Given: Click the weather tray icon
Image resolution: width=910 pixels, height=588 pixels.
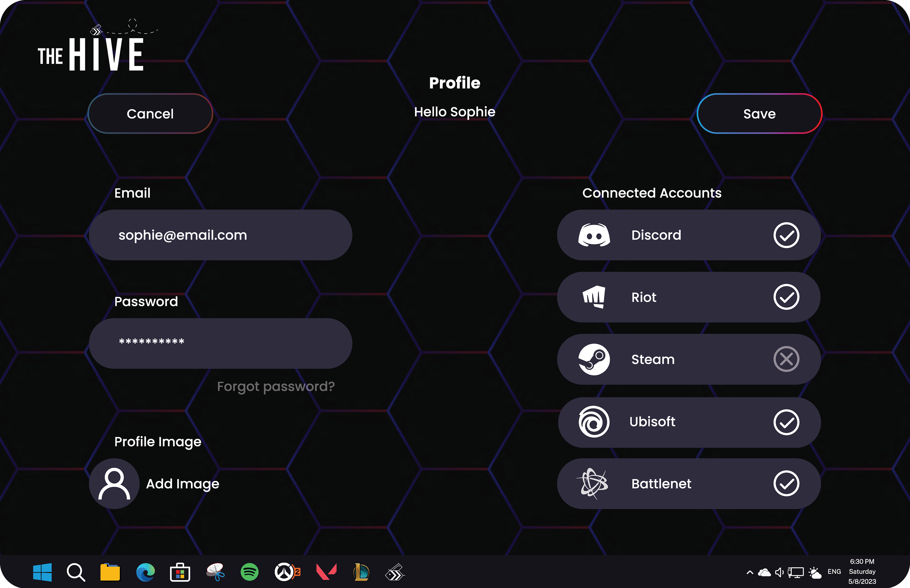Looking at the screenshot, I should pyautogui.click(x=815, y=572).
